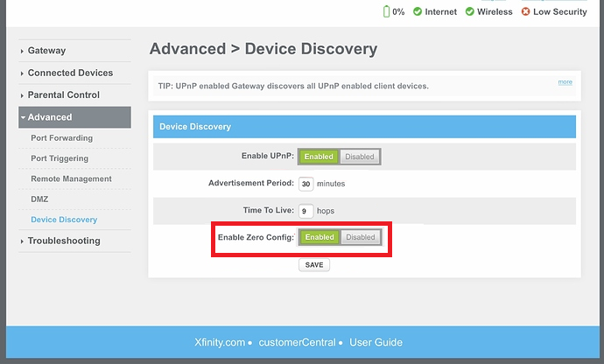Click the Advertisement Period minutes field
This screenshot has width=604, height=364.
tap(306, 184)
